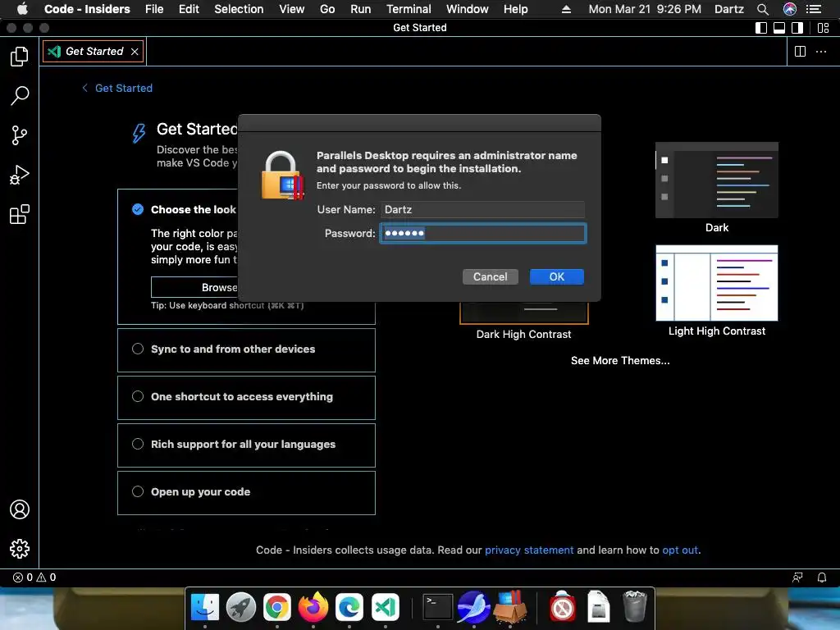Open Siri from the menu bar

pos(790,9)
